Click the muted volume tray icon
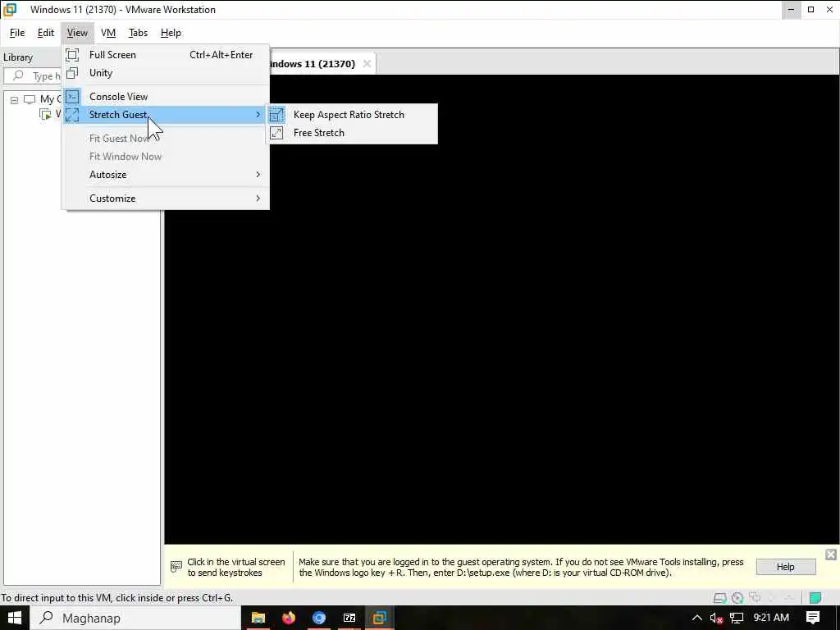The image size is (840, 630). pyautogui.click(x=716, y=619)
